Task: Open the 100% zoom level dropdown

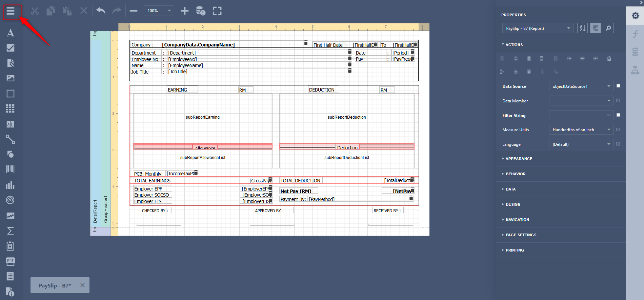Action: point(159,11)
